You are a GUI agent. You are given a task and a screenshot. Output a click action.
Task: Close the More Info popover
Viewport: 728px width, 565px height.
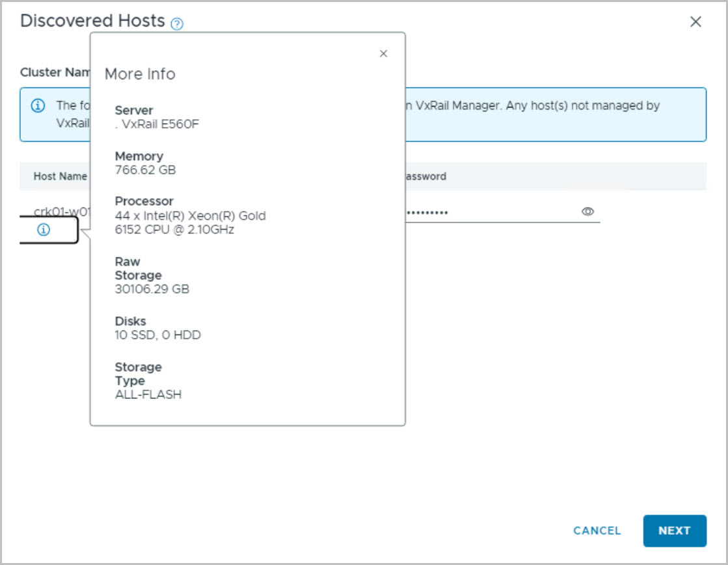coord(383,53)
